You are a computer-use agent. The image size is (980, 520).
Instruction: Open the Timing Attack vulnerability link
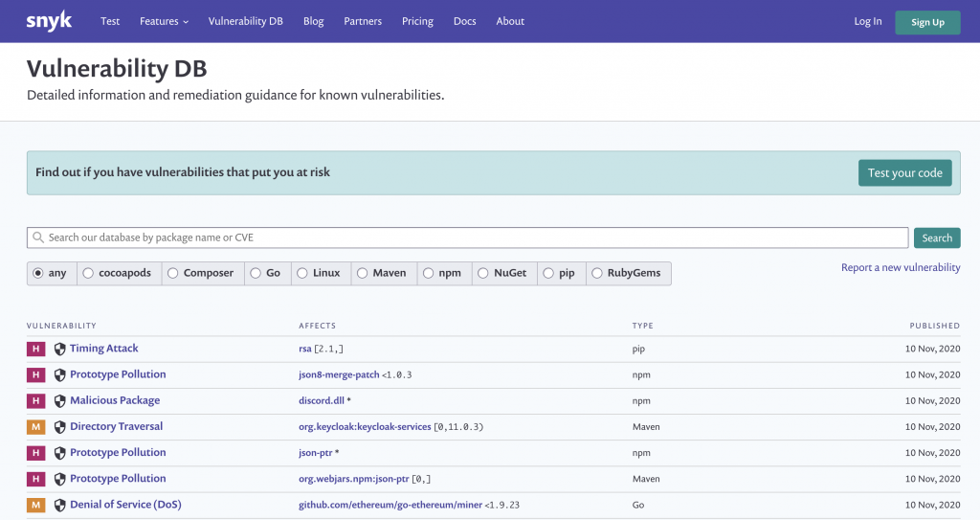pyautogui.click(x=103, y=349)
